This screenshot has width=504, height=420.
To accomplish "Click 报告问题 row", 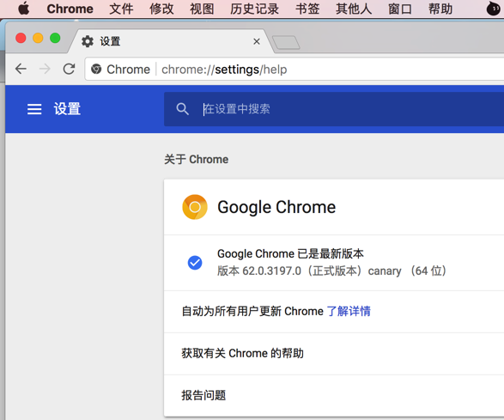I will tap(334, 395).
